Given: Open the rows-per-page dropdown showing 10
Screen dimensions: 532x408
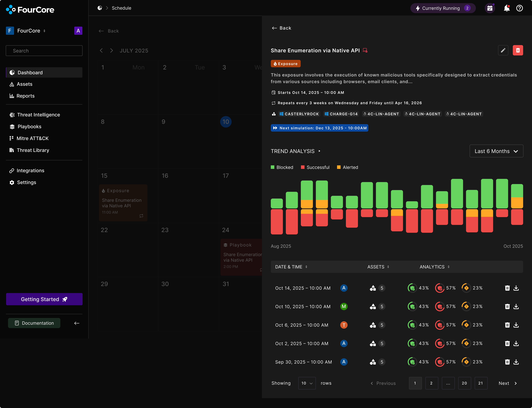Looking at the screenshot, I should (x=307, y=383).
